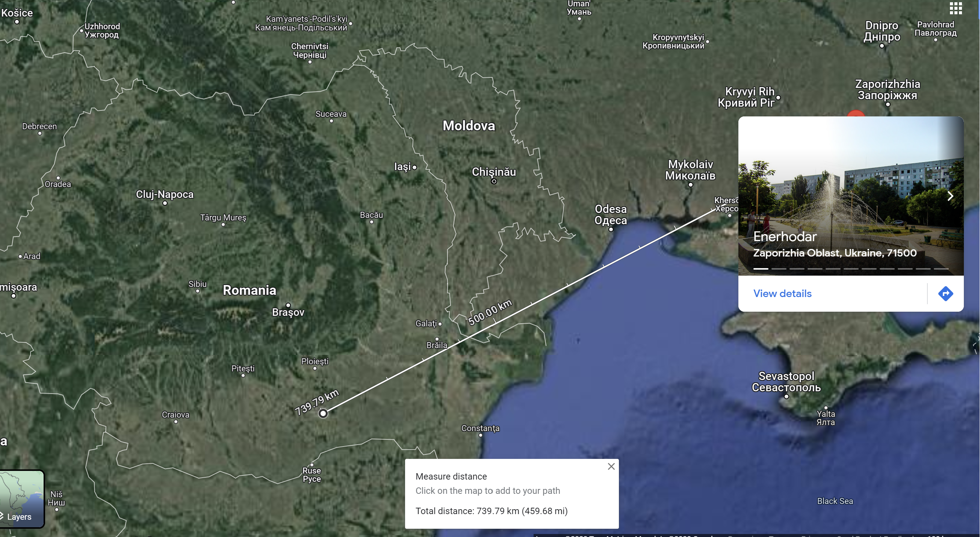The width and height of the screenshot is (980, 537).
Task: Click the Dnipro city marker dot
Action: tap(882, 46)
